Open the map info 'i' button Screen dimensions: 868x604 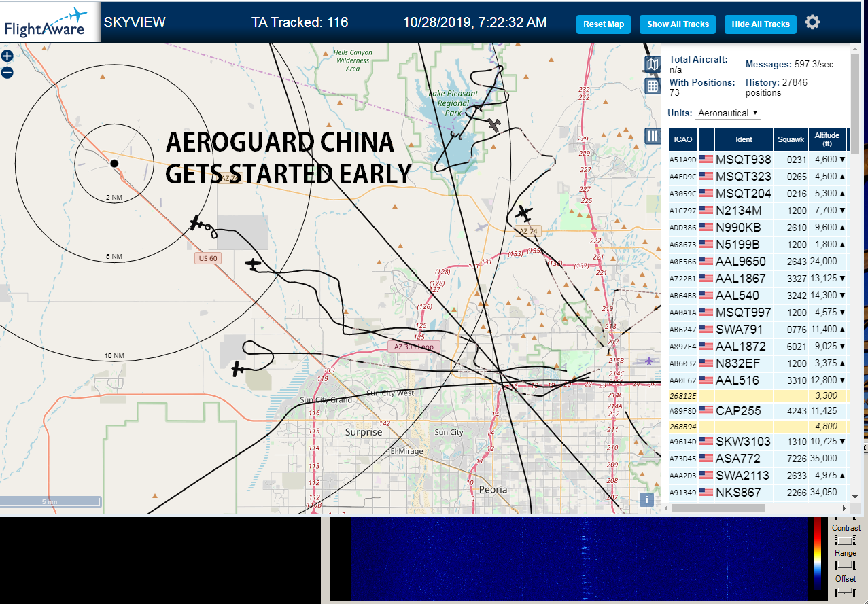646,499
